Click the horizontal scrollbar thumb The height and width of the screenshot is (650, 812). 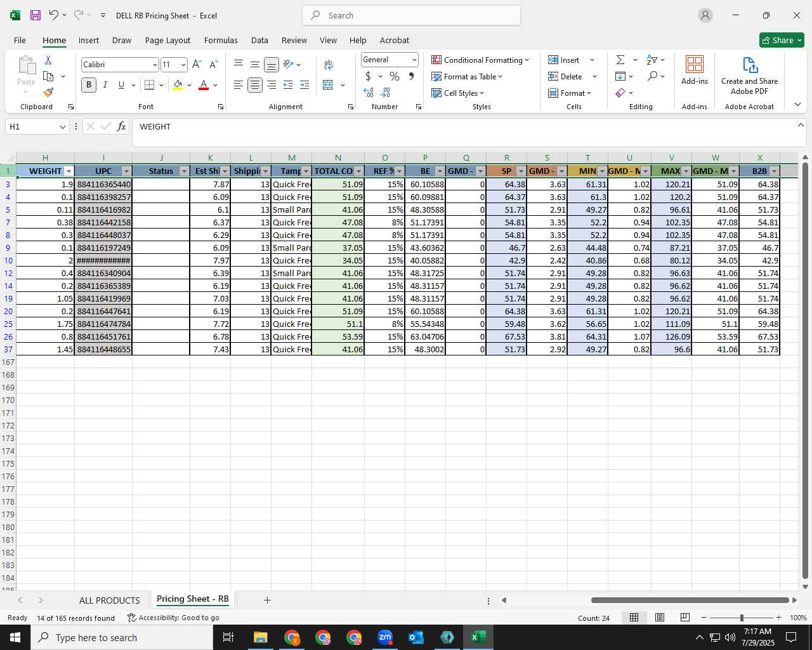pos(690,600)
